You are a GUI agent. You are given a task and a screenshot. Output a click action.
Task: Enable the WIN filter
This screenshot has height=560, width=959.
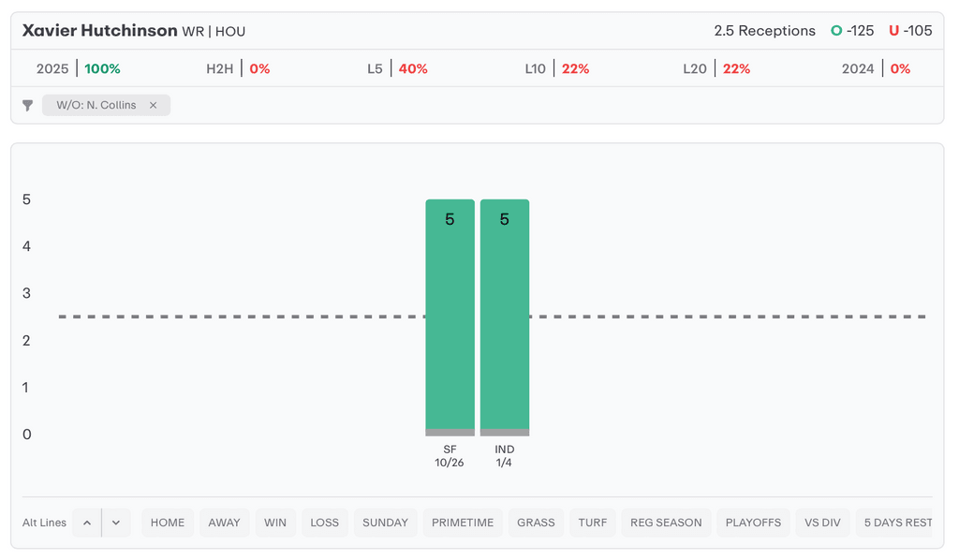275,523
